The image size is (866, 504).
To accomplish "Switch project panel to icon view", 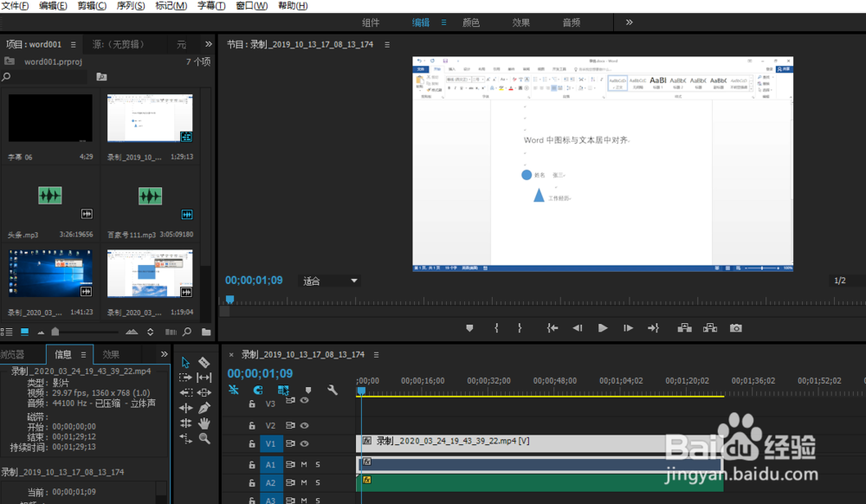I will [x=24, y=332].
